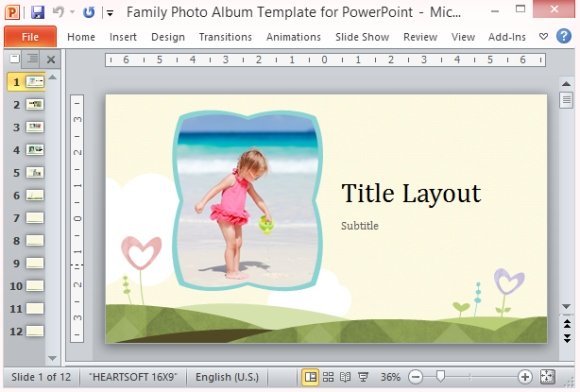Viewport: 580px width, 392px height.
Task: Click the Save icon in quick access toolbar
Action: pos(37,12)
